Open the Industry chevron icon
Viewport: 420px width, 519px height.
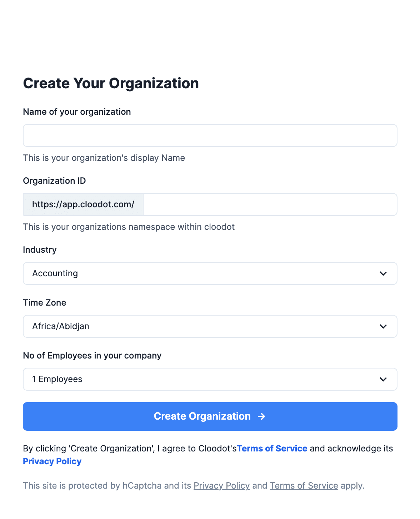click(x=384, y=273)
